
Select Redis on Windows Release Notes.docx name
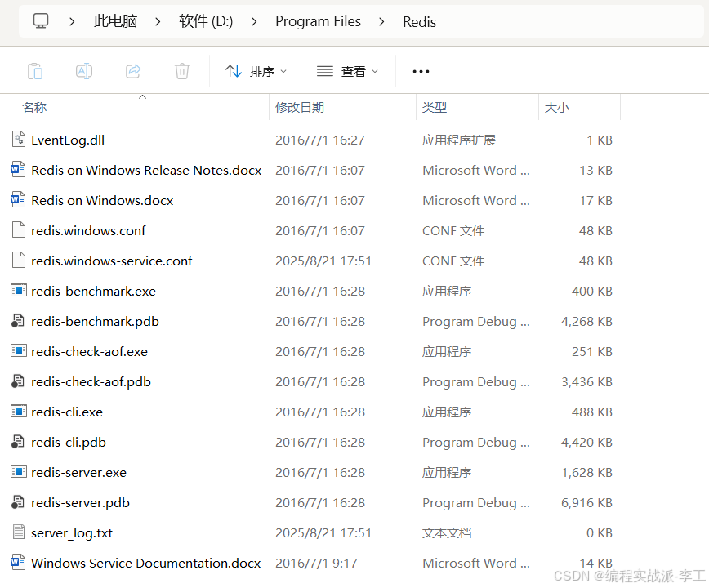tap(146, 171)
